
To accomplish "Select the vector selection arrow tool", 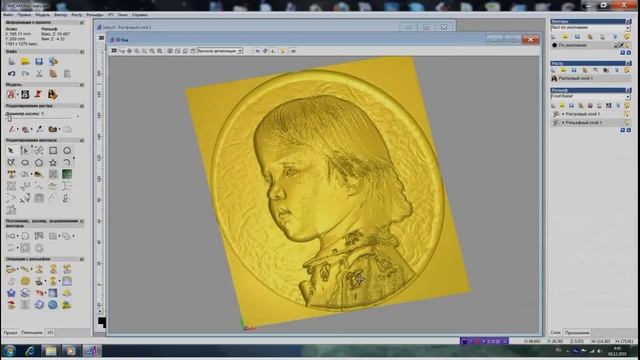I will (11, 151).
